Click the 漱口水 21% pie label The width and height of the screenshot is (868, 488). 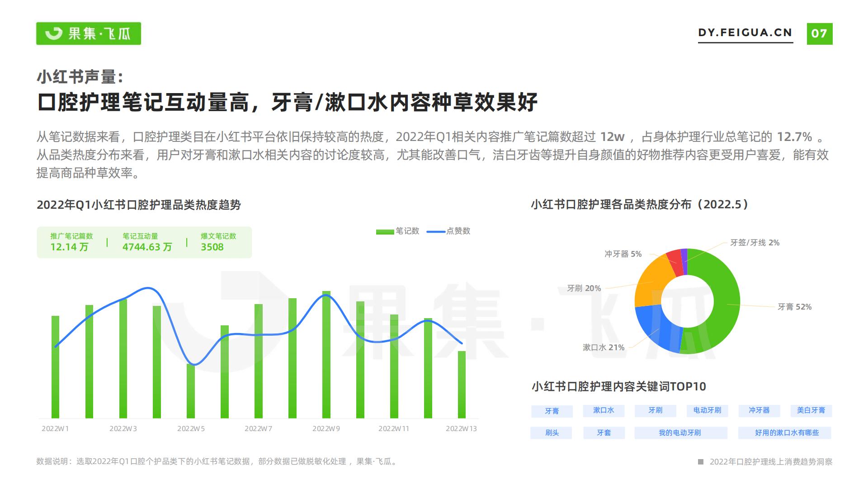[x=603, y=347]
